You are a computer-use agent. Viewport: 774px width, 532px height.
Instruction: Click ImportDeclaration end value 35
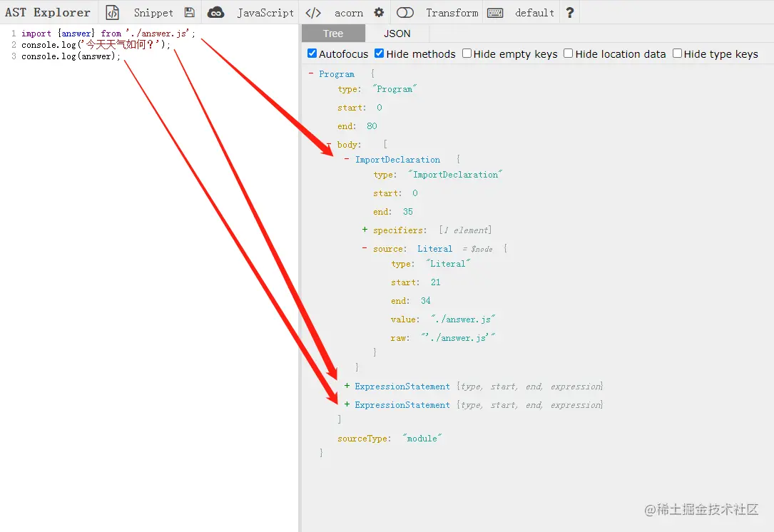[408, 212]
